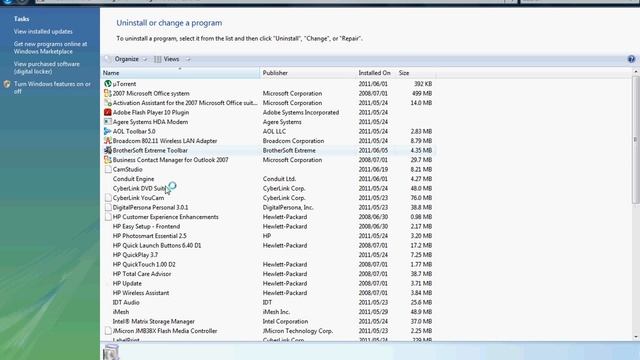Click the program icon in the details pane
Screen dimensions: 640x360
[x=111, y=352]
